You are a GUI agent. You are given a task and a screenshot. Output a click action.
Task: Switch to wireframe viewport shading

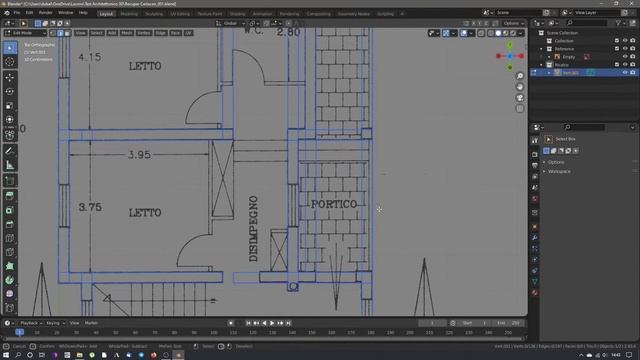pyautogui.click(x=491, y=33)
